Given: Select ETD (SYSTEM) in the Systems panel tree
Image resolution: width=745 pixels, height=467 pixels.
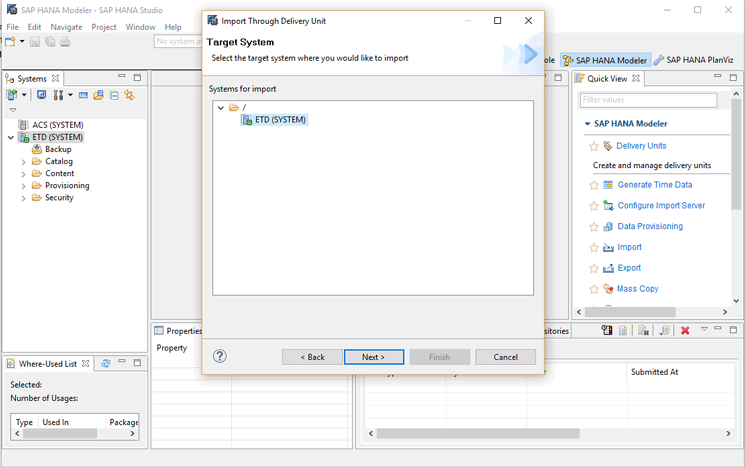Looking at the screenshot, I should (x=57, y=137).
